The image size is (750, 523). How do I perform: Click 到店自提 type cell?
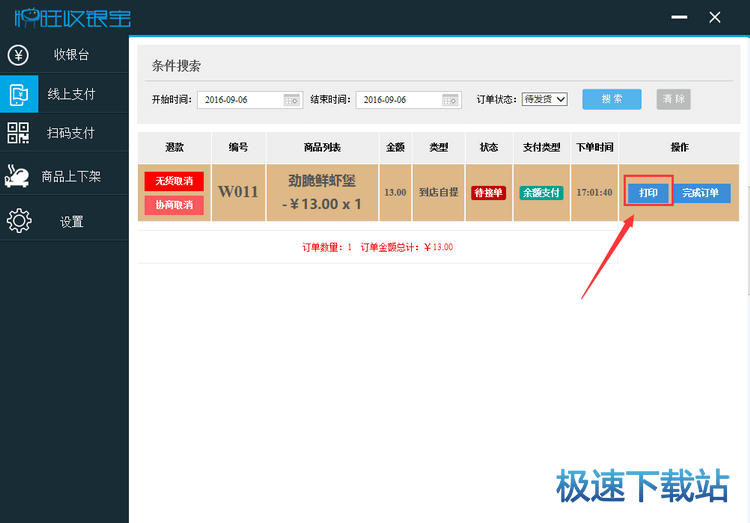click(438, 192)
